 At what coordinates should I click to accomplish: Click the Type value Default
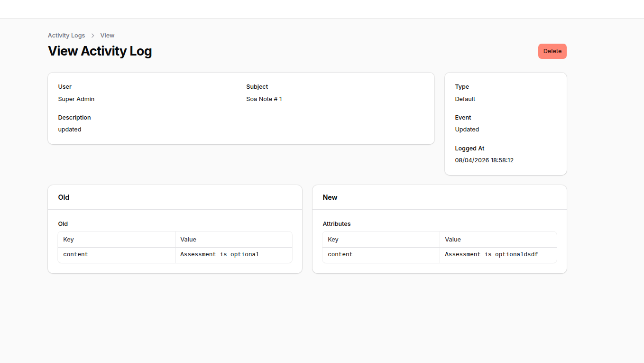click(x=465, y=99)
